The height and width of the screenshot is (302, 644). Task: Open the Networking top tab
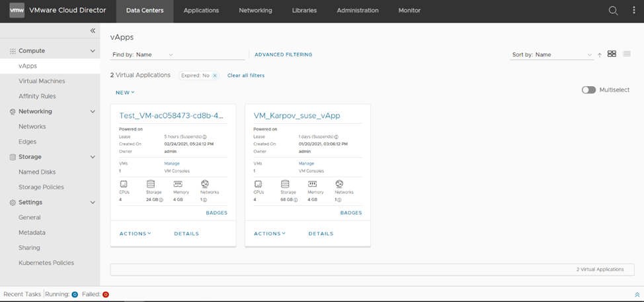(x=255, y=11)
